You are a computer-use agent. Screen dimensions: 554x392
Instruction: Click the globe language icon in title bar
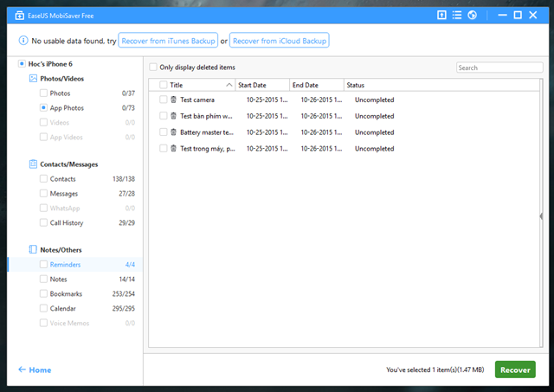point(472,15)
